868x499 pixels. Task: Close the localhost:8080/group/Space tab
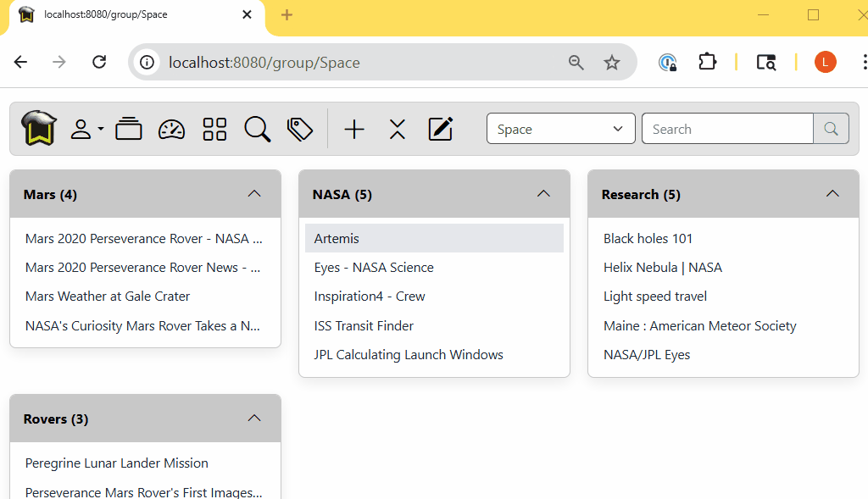247,14
